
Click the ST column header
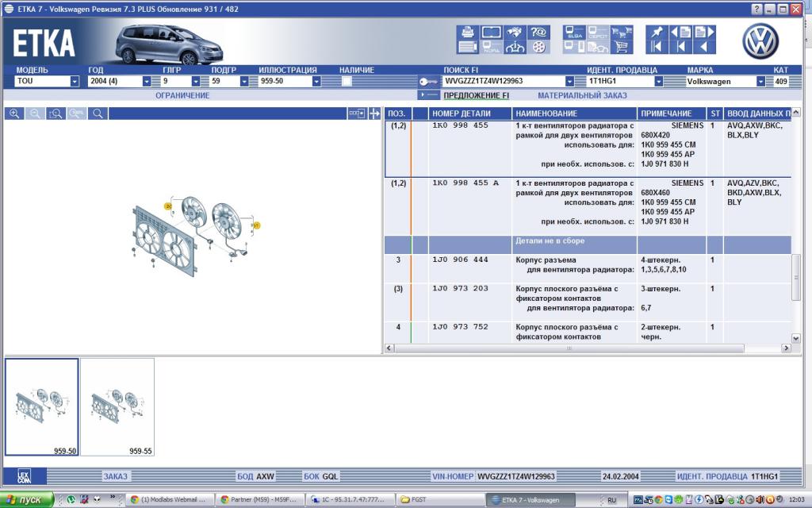coord(715,114)
